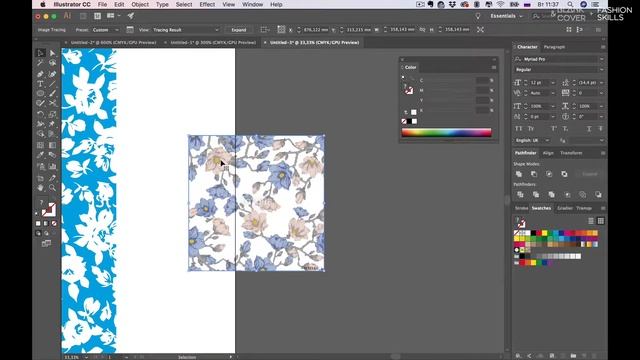Viewport: 640px width, 360px height.
Task: Open the 12 pt font size dropdown
Action: coord(553,83)
